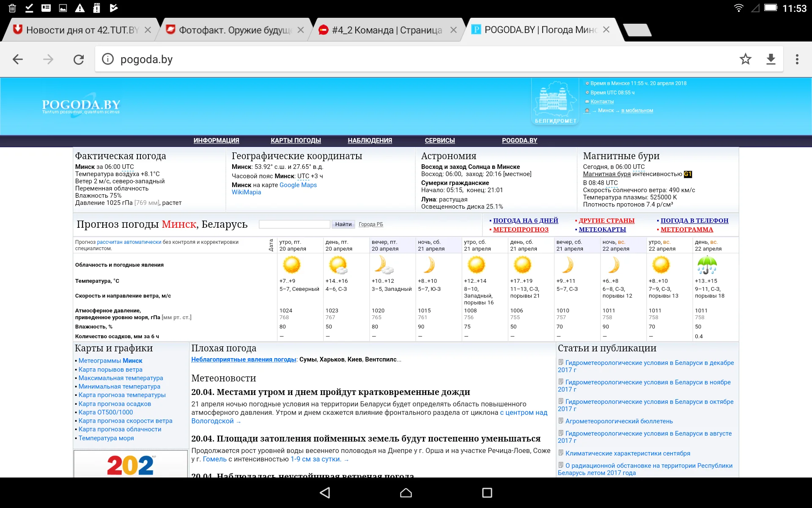Open the НАБЛЮДЕНИЯ navigation menu
812x508 pixels.
pyautogui.click(x=370, y=141)
